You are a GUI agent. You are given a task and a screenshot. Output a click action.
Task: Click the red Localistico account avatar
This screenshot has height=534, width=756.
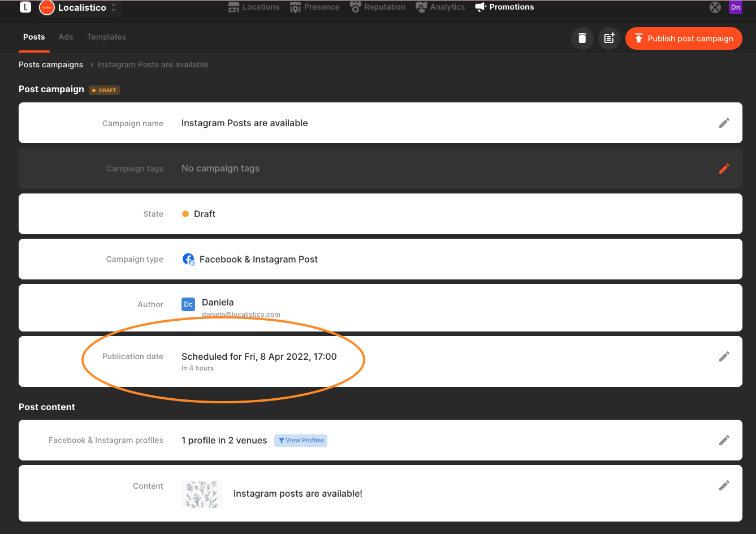click(46, 7)
